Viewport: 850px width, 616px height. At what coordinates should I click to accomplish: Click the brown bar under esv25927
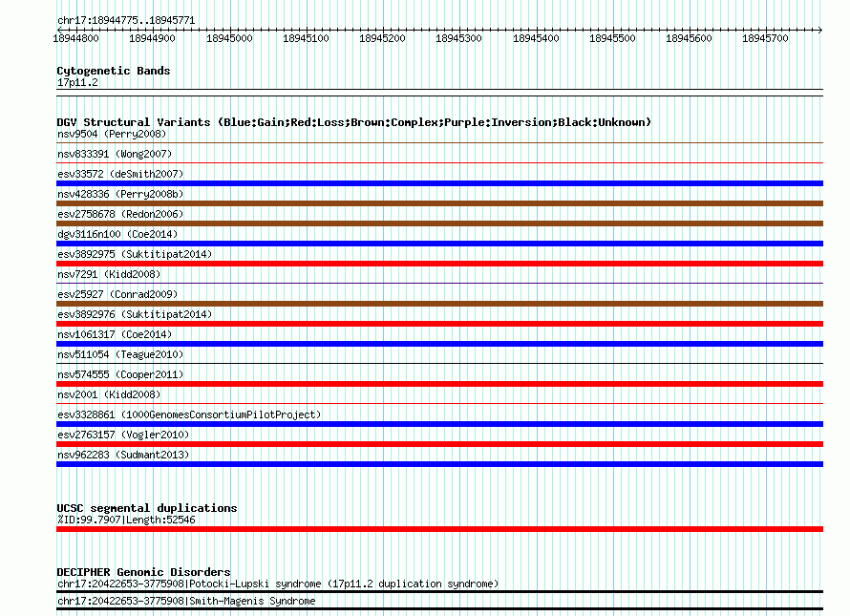tap(439, 304)
